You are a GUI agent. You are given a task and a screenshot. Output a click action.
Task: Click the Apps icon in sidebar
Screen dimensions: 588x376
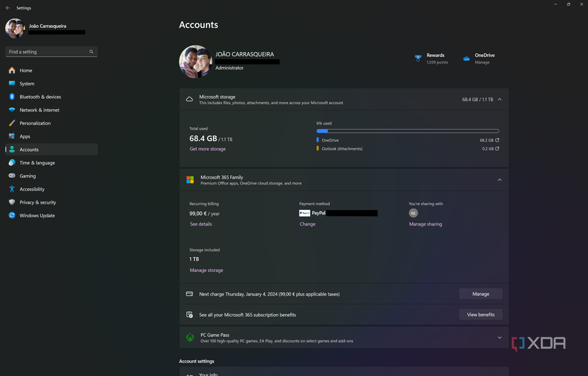coord(12,136)
